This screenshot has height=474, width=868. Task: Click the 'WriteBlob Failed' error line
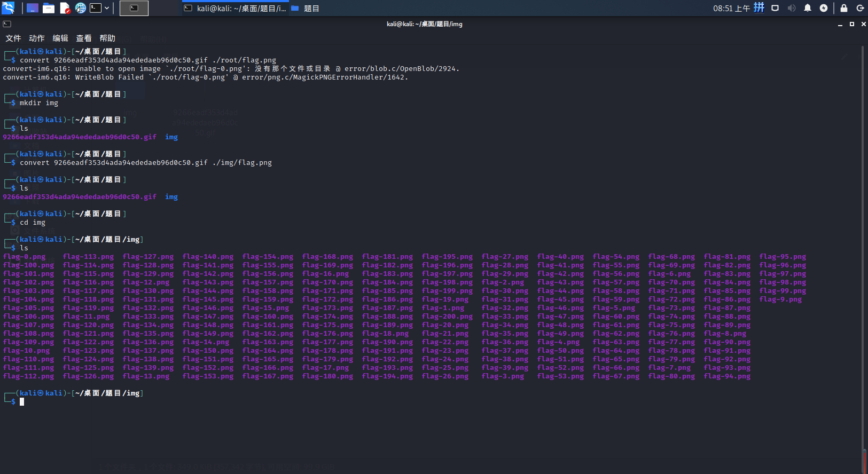coord(206,77)
